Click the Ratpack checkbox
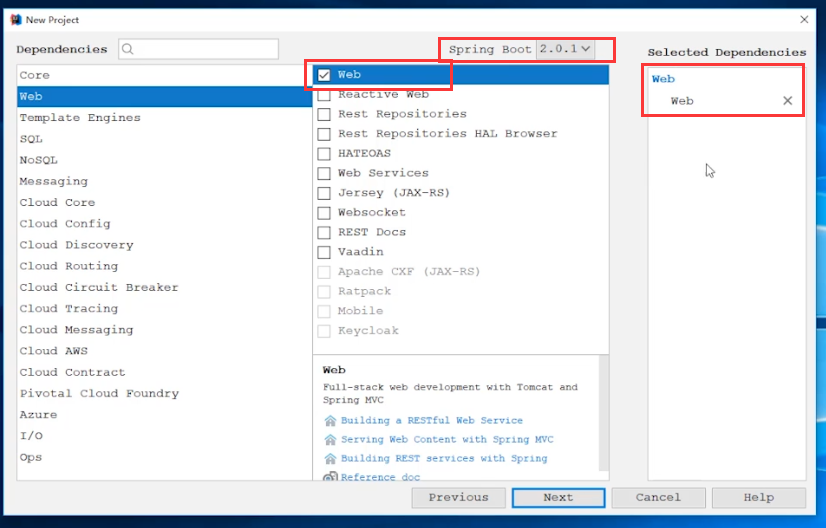The width and height of the screenshot is (826, 528). (324, 291)
